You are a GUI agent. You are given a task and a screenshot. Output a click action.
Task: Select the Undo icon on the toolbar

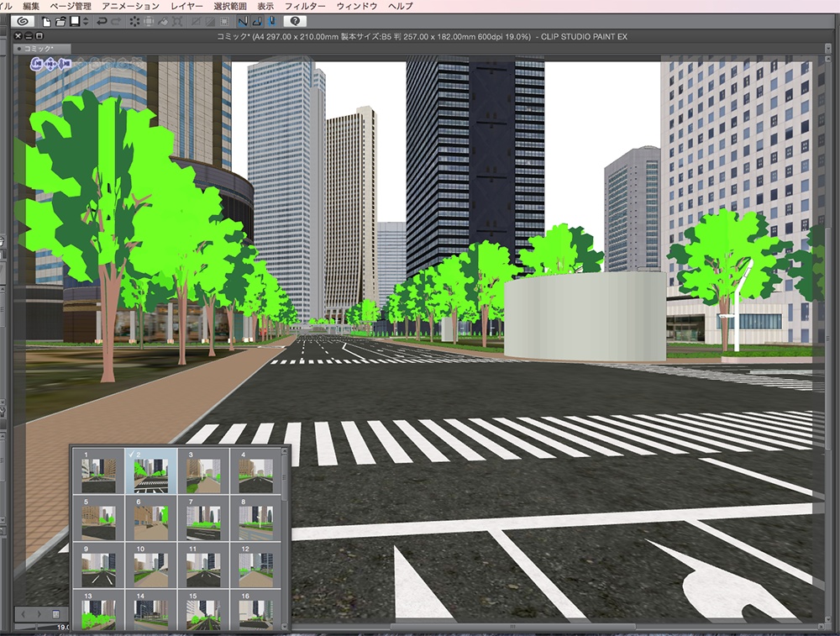pyautogui.click(x=102, y=23)
